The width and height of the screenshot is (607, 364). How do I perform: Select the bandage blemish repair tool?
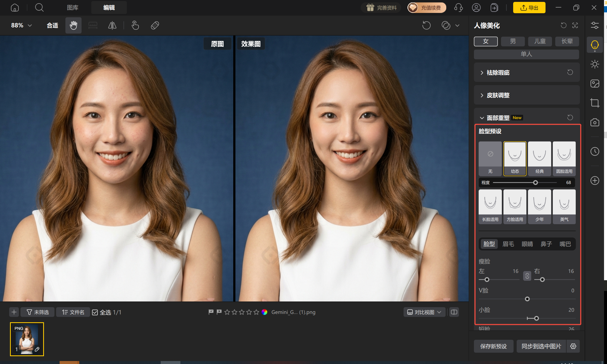pyautogui.click(x=155, y=25)
